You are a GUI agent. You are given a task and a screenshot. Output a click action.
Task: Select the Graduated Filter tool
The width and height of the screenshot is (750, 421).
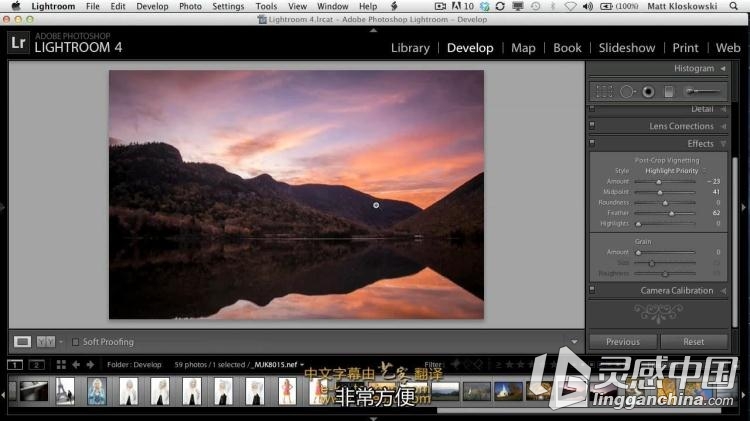(x=669, y=91)
